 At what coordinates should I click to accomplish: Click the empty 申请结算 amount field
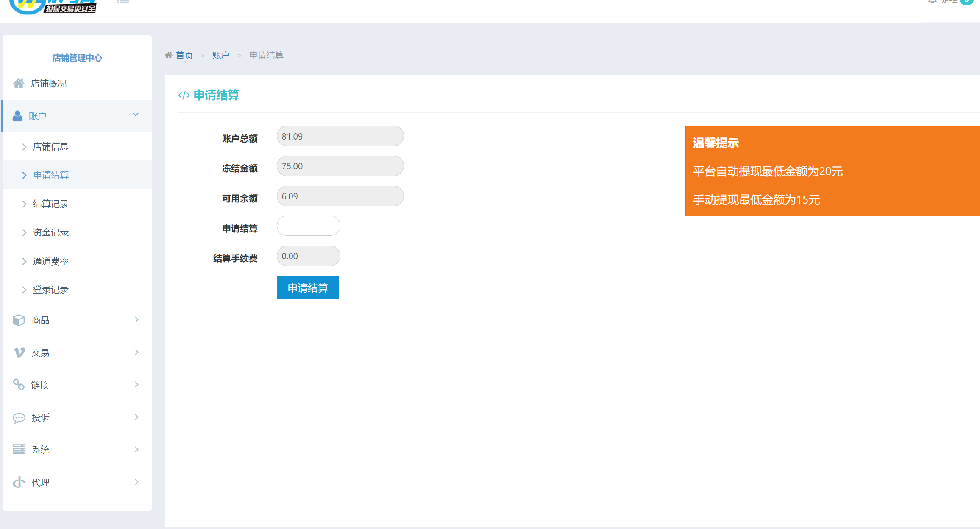coord(308,226)
